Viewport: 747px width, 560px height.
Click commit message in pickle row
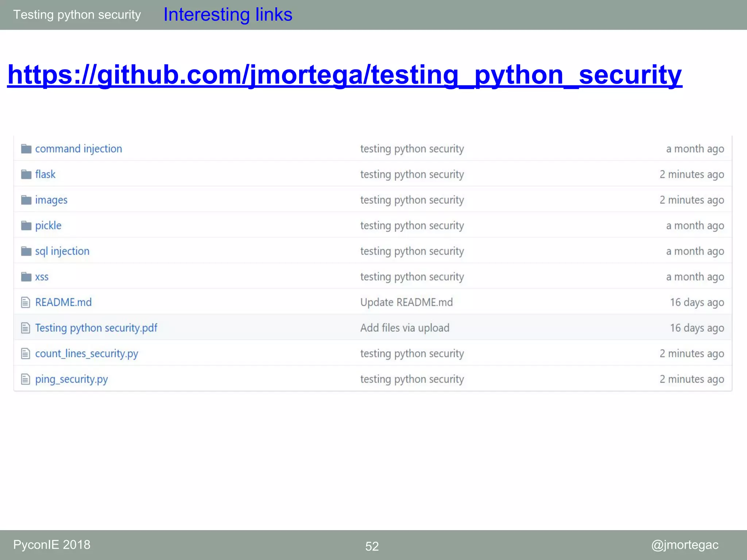pyautogui.click(x=412, y=226)
